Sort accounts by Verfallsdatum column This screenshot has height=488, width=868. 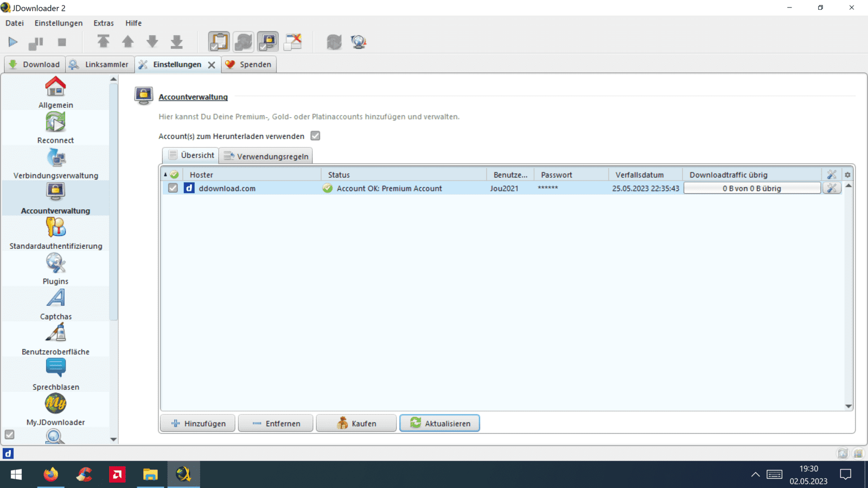click(x=645, y=175)
